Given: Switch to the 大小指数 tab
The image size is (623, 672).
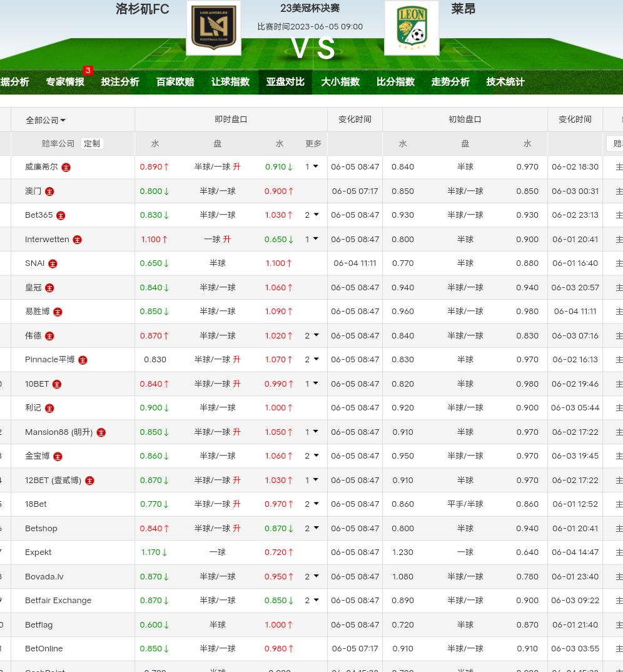Looking at the screenshot, I should tap(340, 82).
